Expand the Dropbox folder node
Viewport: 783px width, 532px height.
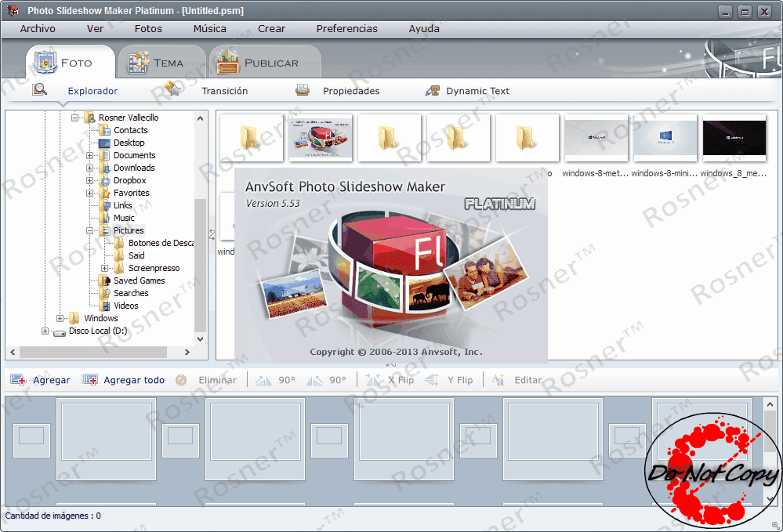tap(89, 180)
